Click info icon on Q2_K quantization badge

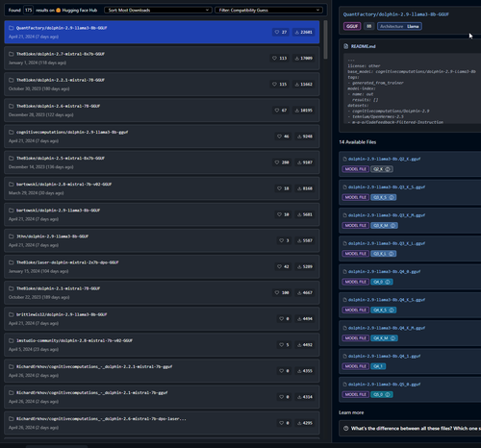coord(388,169)
